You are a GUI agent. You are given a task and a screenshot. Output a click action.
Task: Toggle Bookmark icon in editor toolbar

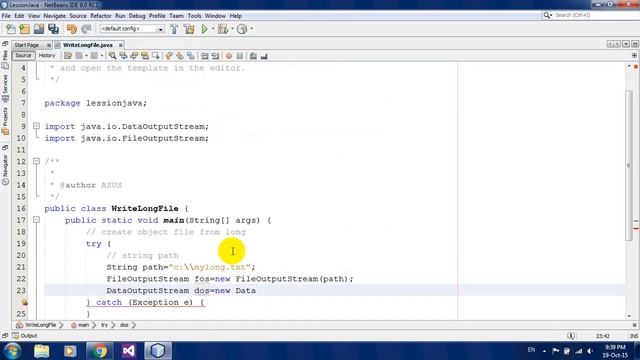191,56
